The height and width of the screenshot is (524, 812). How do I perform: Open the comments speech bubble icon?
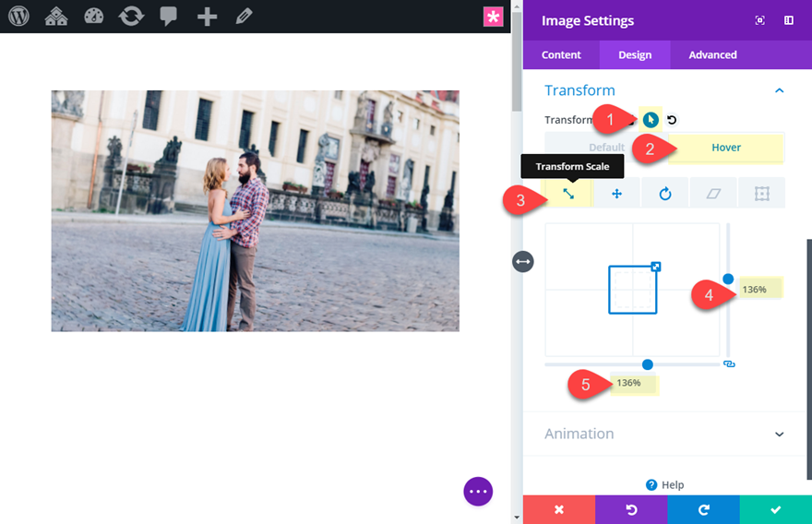pos(168,17)
